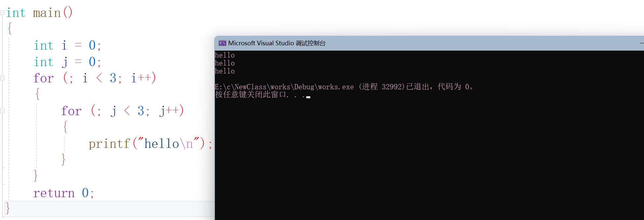Minimize the debug console window

(642, 43)
